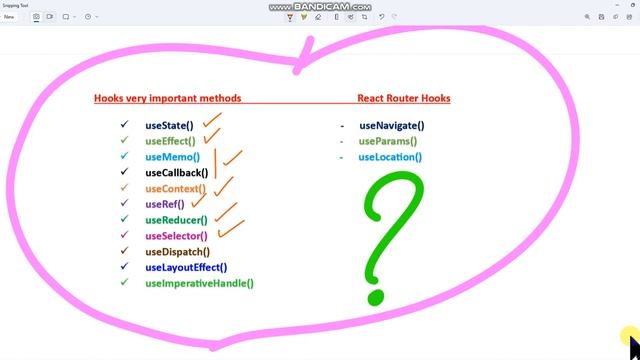640x360 pixels.
Task: Click the useDispatch() text
Action: tap(178, 252)
